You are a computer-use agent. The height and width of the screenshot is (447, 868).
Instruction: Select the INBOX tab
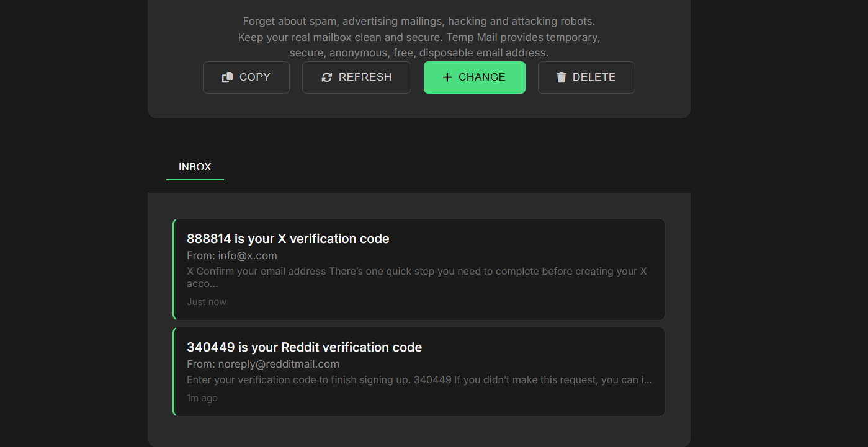tap(195, 167)
